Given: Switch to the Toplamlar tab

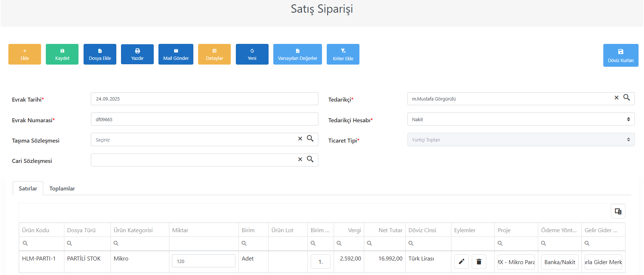Looking at the screenshot, I should click(x=62, y=188).
